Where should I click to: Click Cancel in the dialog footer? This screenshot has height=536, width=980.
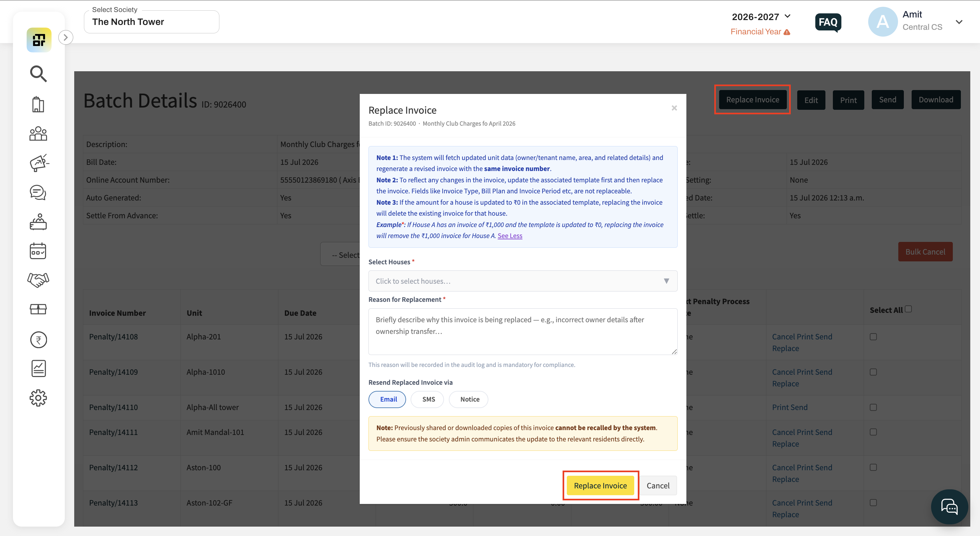coord(658,485)
